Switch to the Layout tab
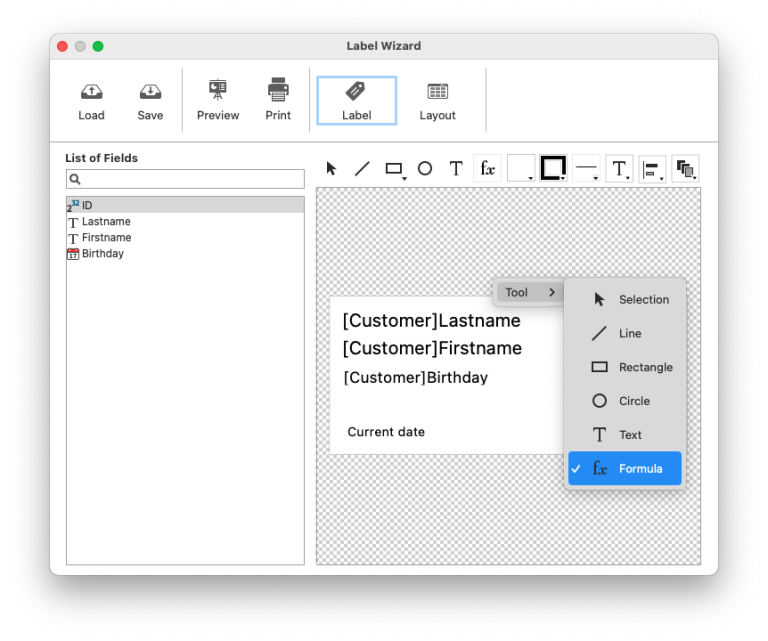This screenshot has height=641, width=768. [437, 100]
